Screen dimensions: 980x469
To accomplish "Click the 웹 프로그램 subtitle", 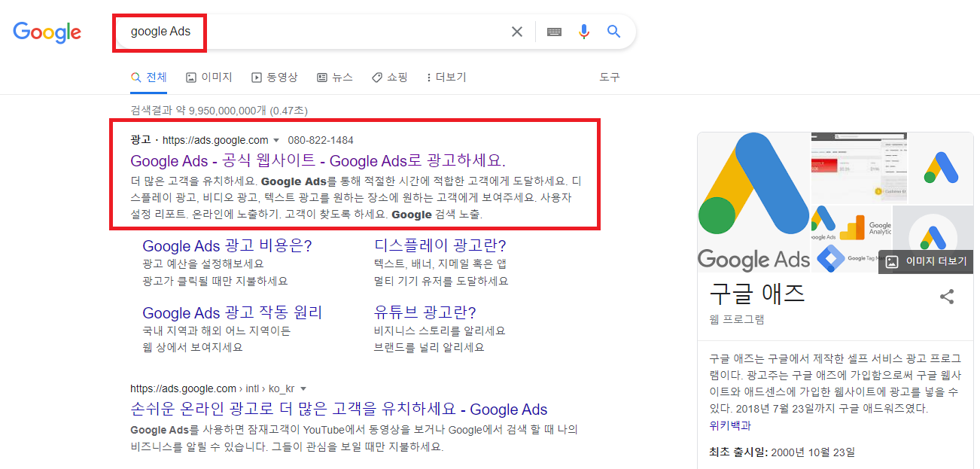I will tap(737, 319).
